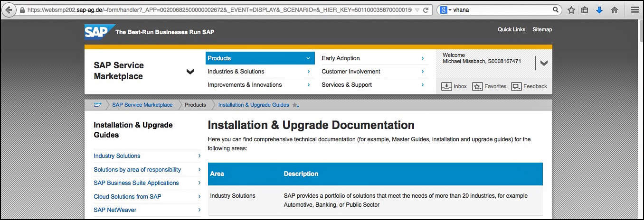The height and width of the screenshot is (220, 644).
Task: Click the Google search engine icon
Action: (444, 9)
